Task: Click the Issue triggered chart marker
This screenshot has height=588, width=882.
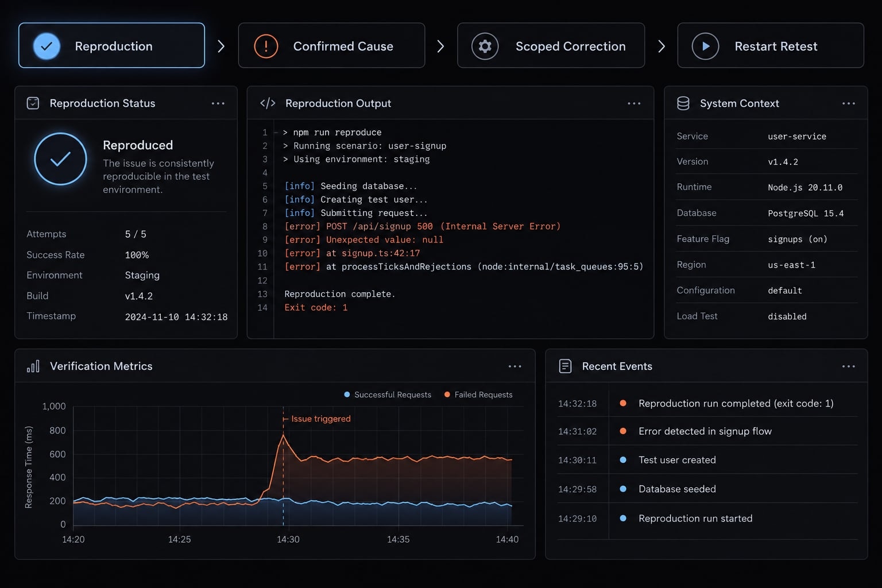Action: coord(317,419)
